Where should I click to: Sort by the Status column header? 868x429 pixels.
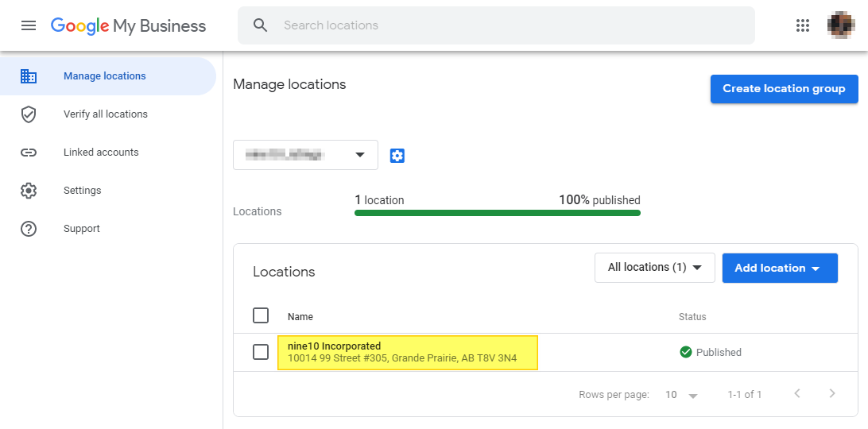(692, 317)
